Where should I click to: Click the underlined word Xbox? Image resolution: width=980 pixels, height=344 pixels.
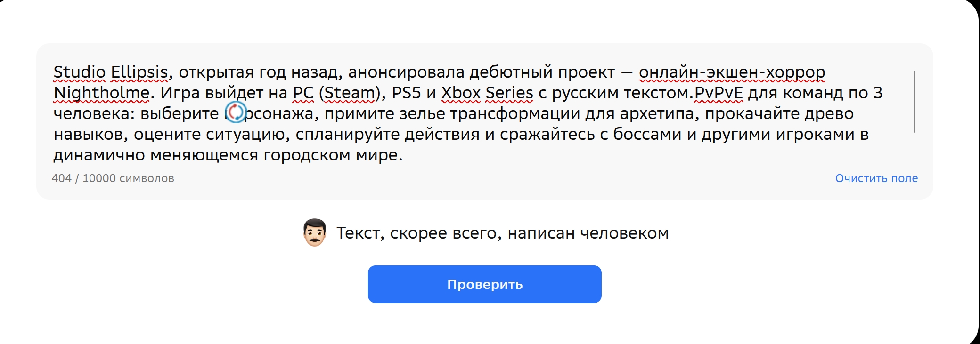click(x=460, y=93)
